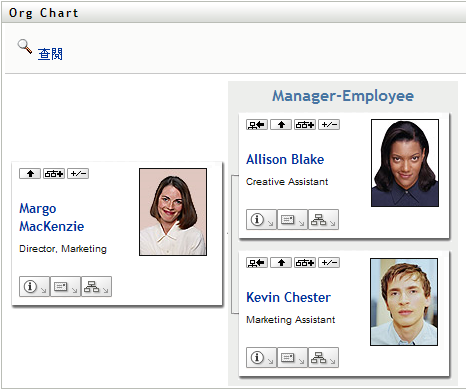Open the 查閱 lookup link
Screen dimensions: 466x391
point(50,54)
